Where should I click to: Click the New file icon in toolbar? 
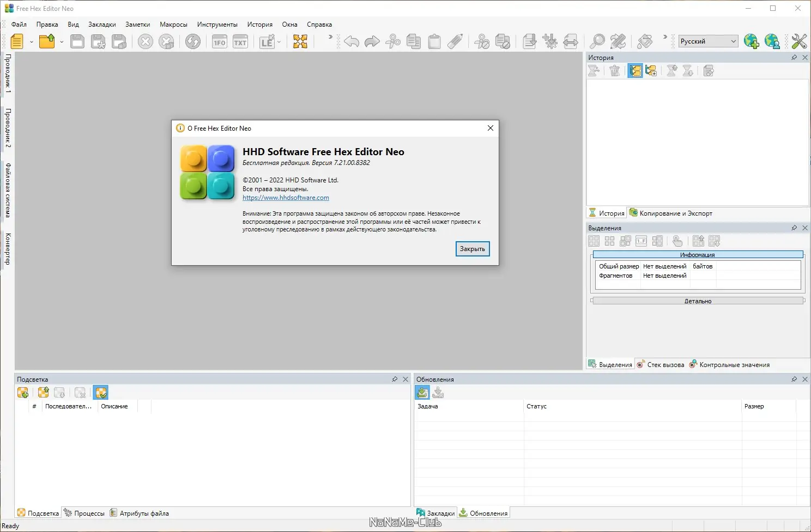[x=17, y=41]
